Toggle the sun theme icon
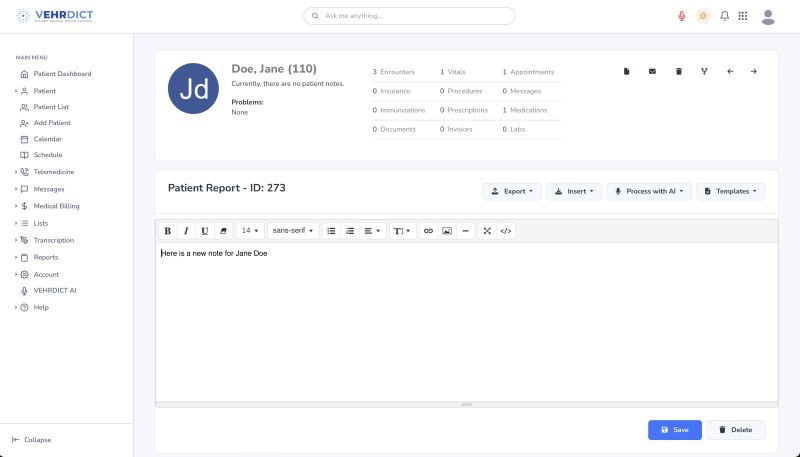Screen dimensions: 800x457 coord(703,16)
